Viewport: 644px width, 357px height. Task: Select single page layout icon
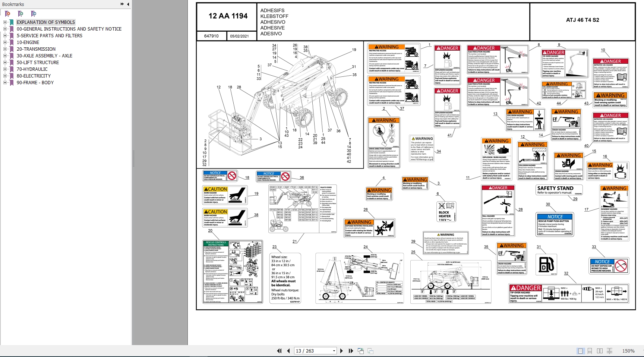[580, 351]
